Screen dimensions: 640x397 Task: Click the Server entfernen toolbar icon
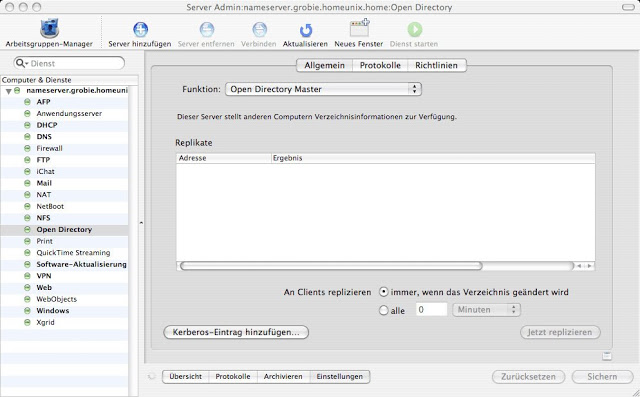[x=207, y=29]
